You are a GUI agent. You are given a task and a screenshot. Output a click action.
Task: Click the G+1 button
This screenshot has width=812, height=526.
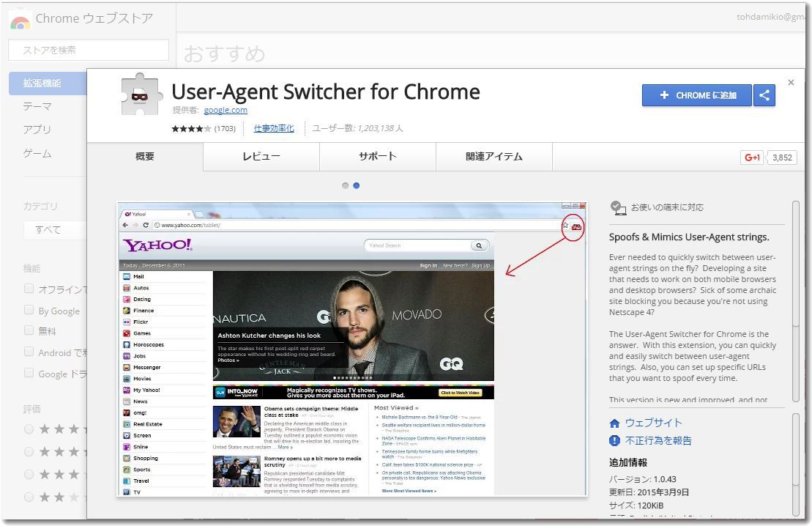point(752,157)
